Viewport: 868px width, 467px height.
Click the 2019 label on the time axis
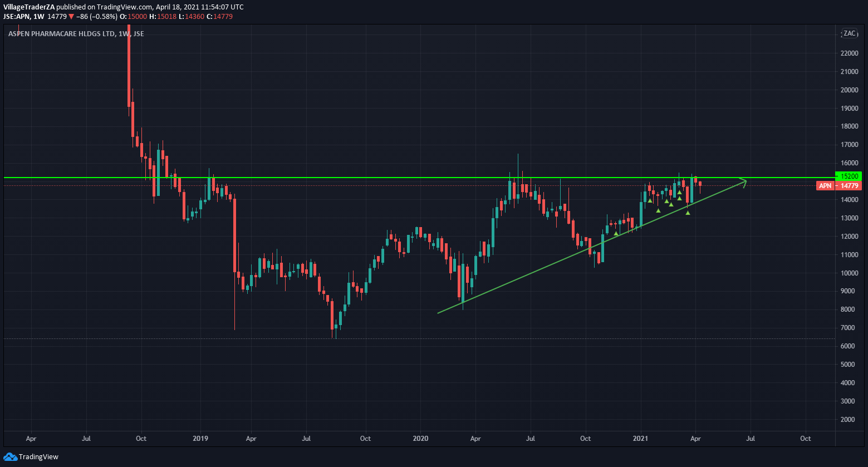(200, 439)
